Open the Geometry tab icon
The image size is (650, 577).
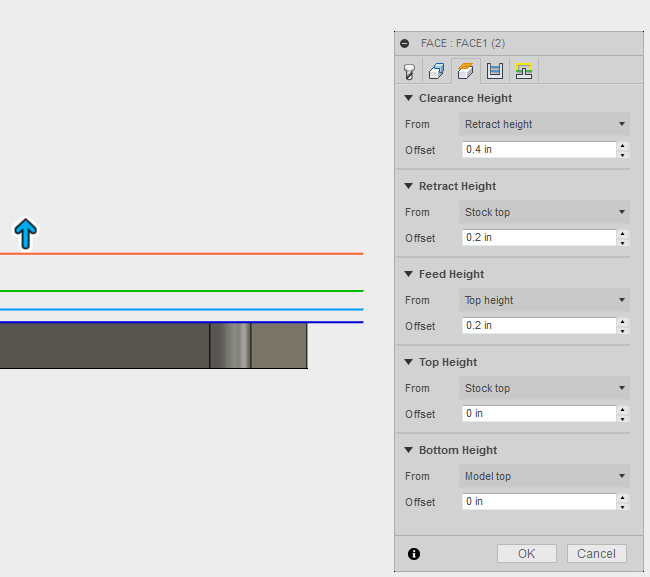coord(437,71)
